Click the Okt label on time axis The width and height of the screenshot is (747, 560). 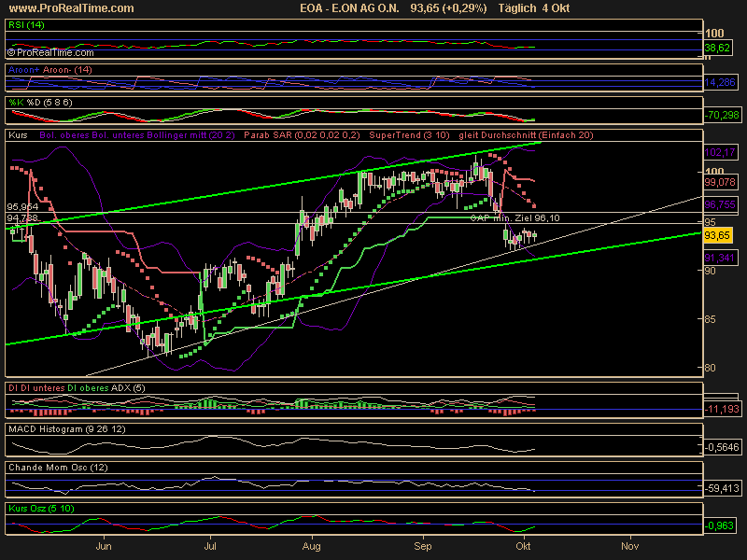pyautogui.click(x=523, y=546)
